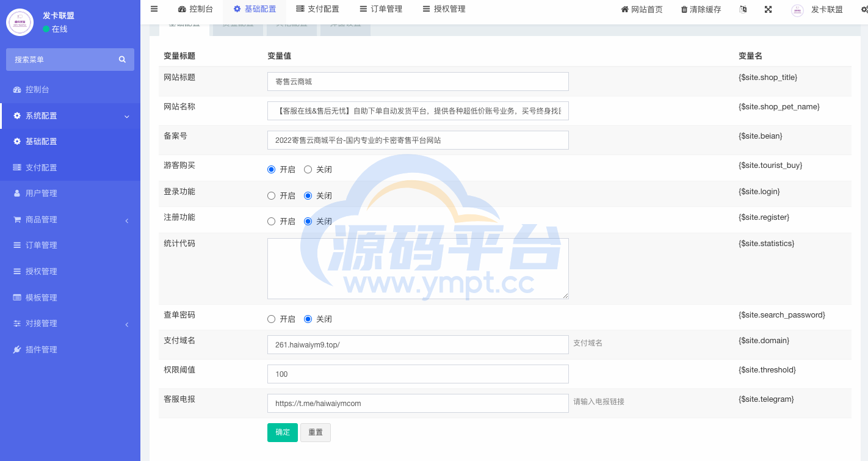Click the variable name {$site.beian}
This screenshot has height=461, width=868.
[x=761, y=136]
